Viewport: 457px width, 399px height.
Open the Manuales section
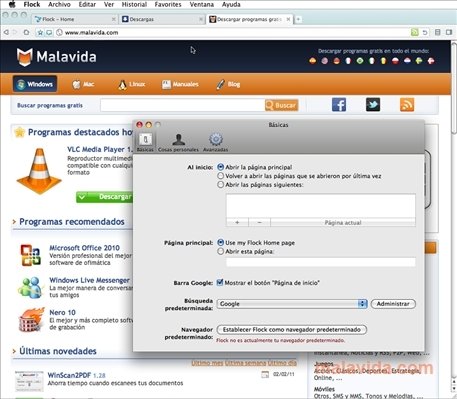180,84
